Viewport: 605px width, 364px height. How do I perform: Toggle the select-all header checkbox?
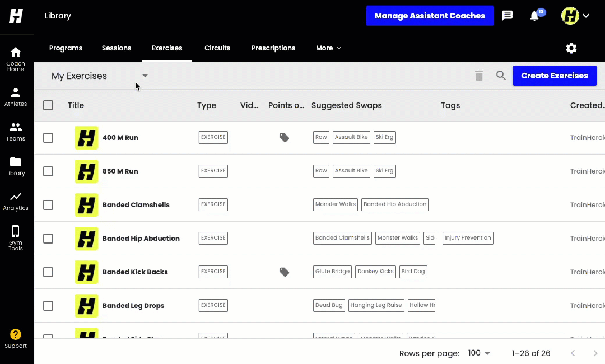48,105
